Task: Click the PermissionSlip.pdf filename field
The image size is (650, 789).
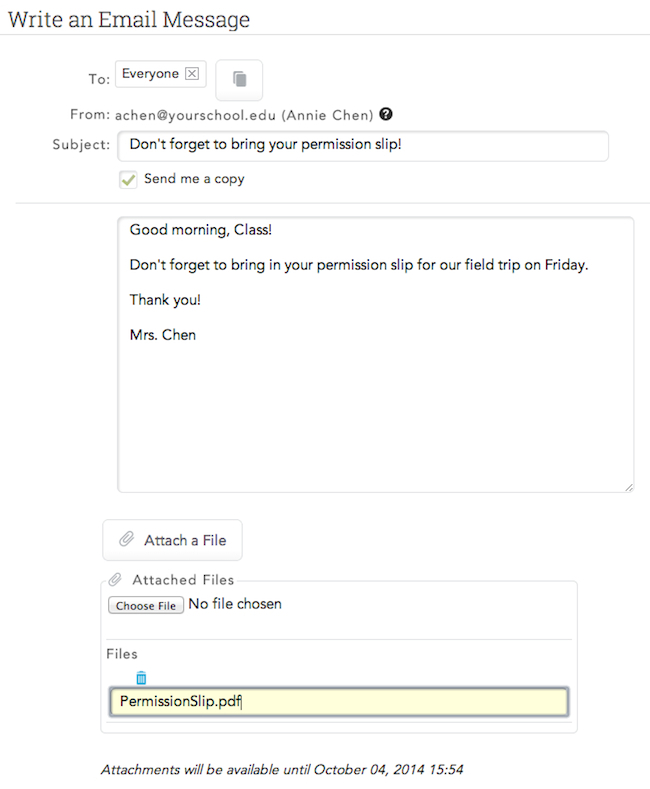Action: point(339,702)
